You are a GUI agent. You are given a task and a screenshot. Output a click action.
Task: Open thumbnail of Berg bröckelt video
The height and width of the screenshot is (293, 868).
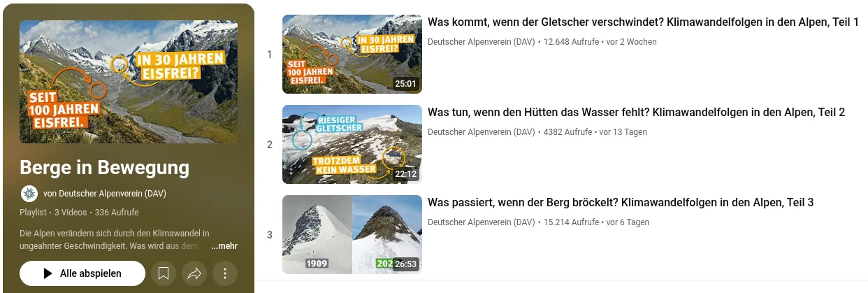[x=352, y=234]
